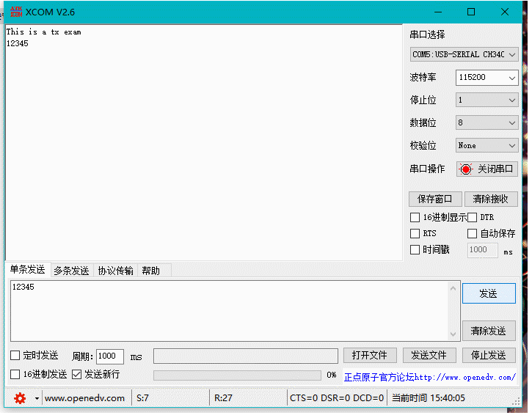Viewport: 532px width, 418px height.
Task: Click the file path field beside 打开文件
Action: coord(246,356)
